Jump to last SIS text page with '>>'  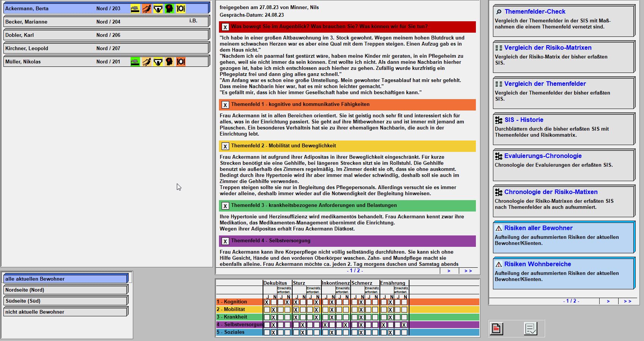pos(468,271)
